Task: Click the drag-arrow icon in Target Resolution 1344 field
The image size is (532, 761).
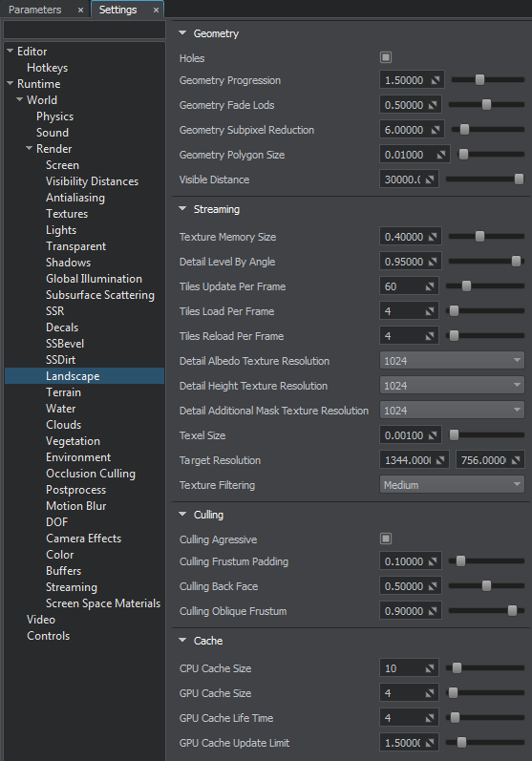Action: (440, 460)
